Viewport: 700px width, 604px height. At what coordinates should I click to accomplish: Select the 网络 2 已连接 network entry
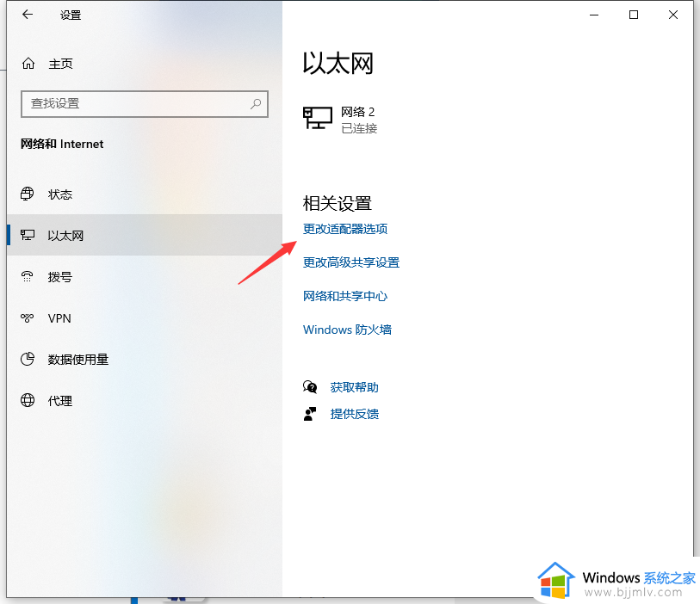(x=340, y=120)
